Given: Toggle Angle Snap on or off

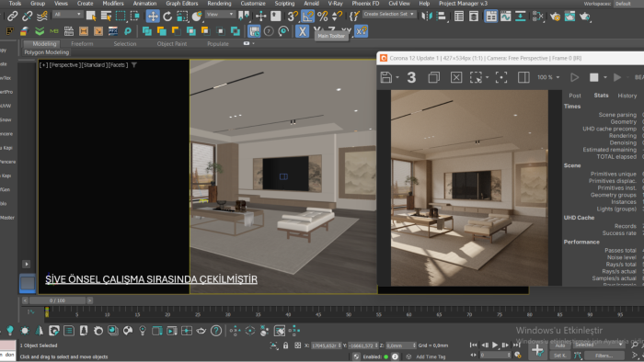Looking at the screenshot, I should click(x=307, y=17).
